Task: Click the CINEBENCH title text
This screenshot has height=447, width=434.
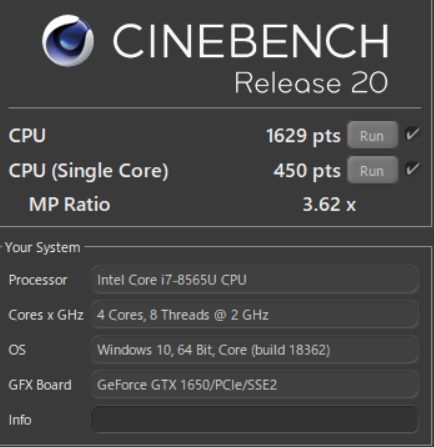Action: (251, 41)
